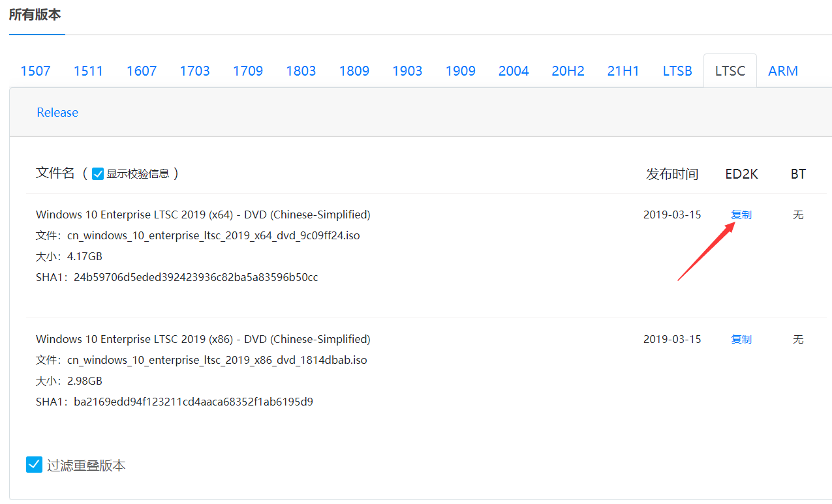Screen dimensions: 832x504
Task: Click the 文件名 column header
Action: (x=55, y=173)
